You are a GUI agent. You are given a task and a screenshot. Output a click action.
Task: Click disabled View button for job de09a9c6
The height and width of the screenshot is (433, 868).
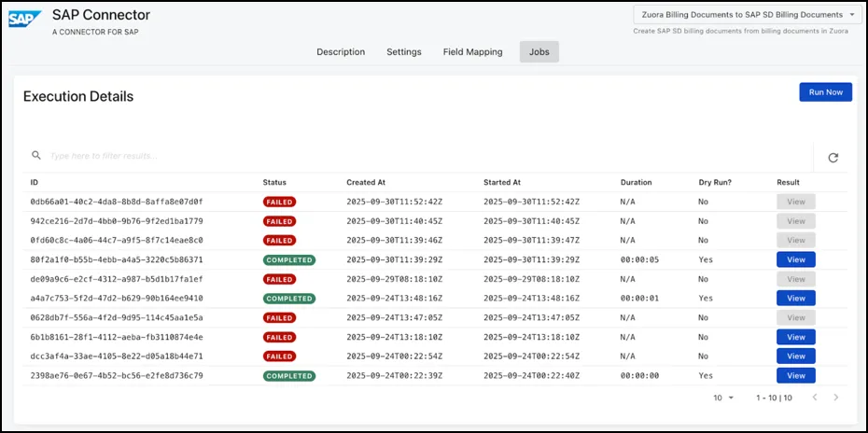(795, 279)
